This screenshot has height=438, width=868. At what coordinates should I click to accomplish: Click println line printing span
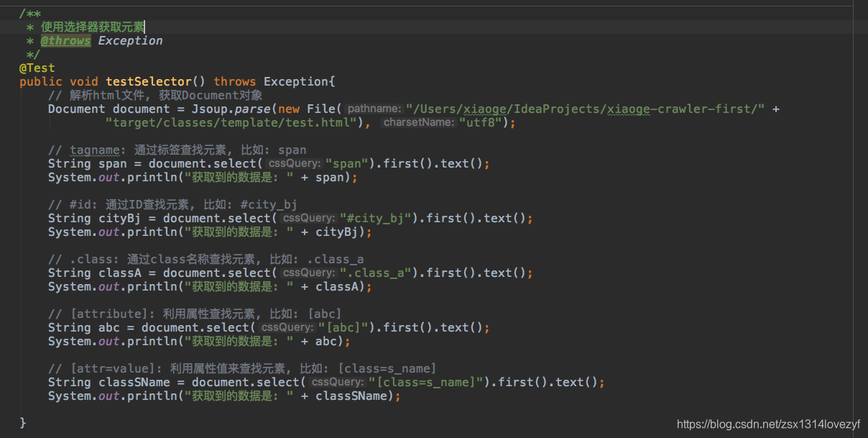[203, 177]
